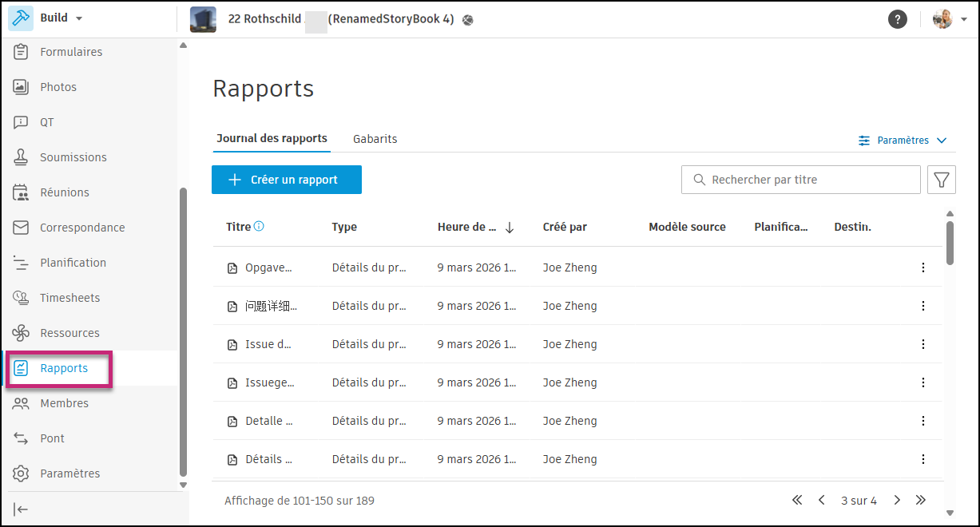Image resolution: width=980 pixels, height=527 pixels.
Task: Expand the Paramètres dropdown above the table
Action: coord(903,141)
